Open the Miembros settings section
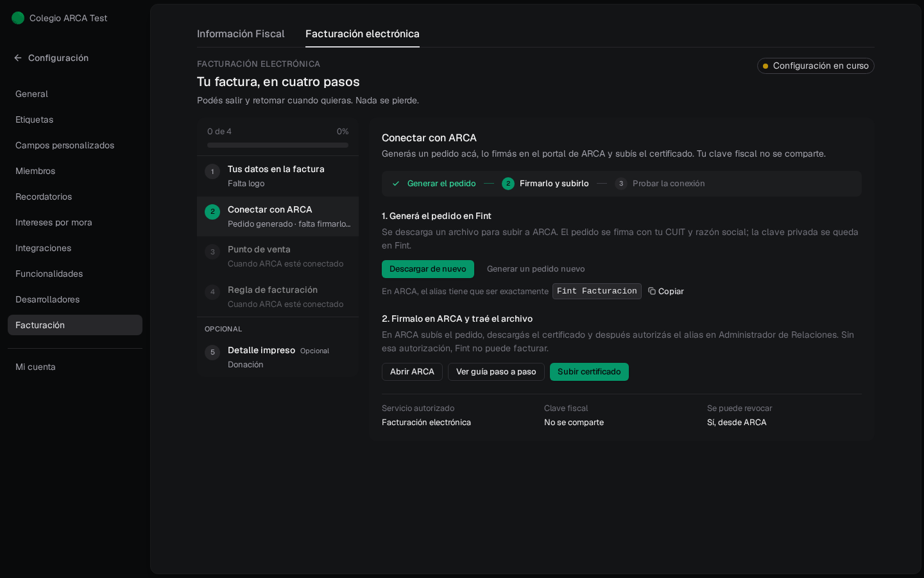The height and width of the screenshot is (578, 924). 75,171
